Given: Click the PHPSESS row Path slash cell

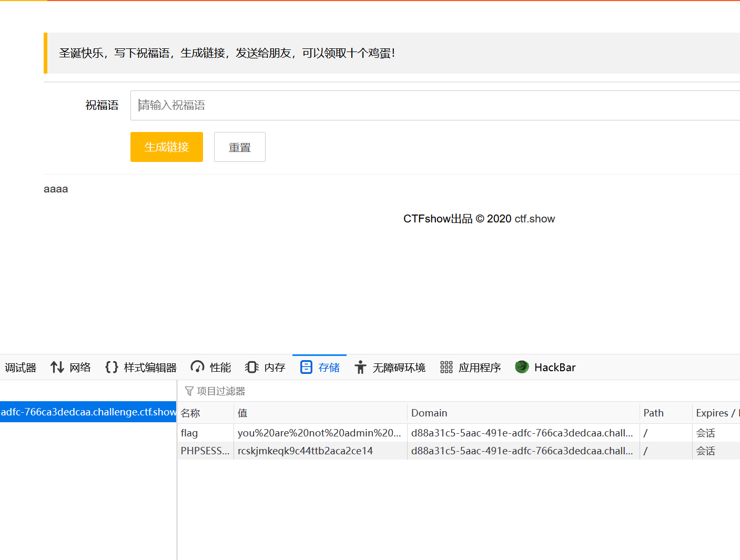Looking at the screenshot, I should click(x=666, y=451).
